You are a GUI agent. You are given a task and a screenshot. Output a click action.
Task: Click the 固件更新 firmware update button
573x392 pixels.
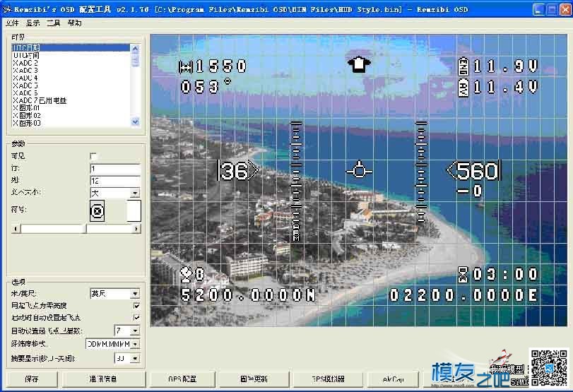(x=254, y=379)
